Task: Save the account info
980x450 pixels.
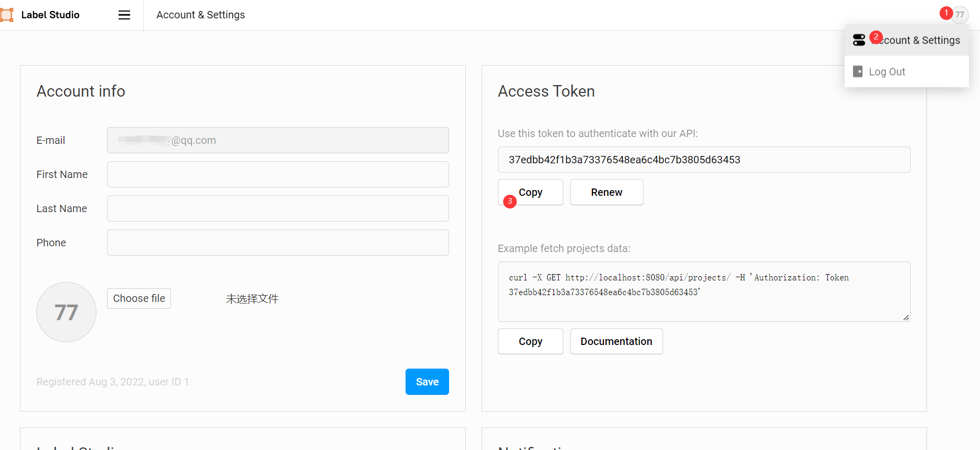Action: (x=427, y=382)
